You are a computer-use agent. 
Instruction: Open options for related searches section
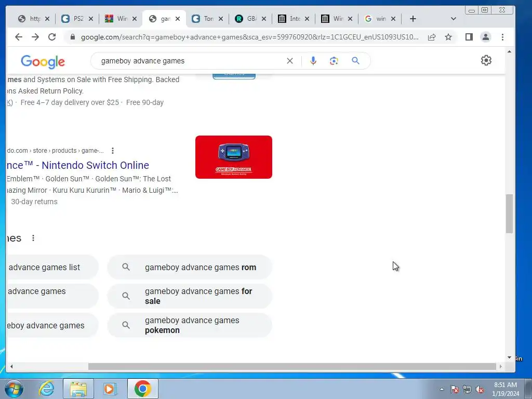point(33,238)
